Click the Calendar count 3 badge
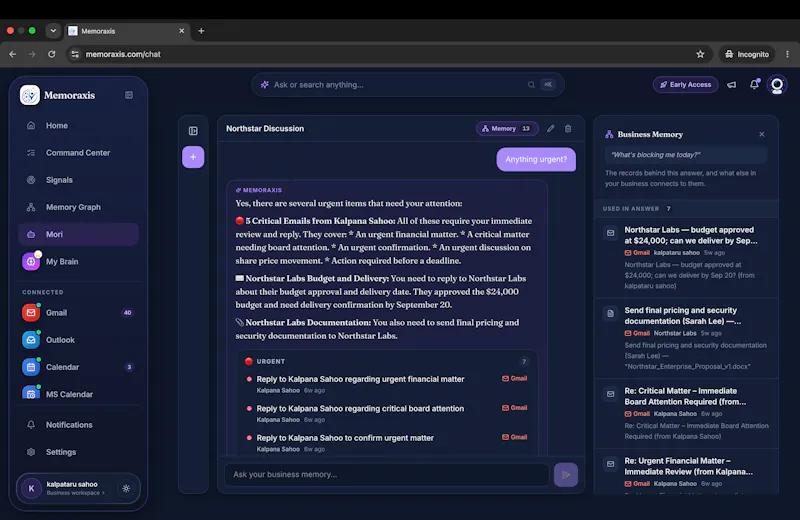 pyautogui.click(x=129, y=367)
